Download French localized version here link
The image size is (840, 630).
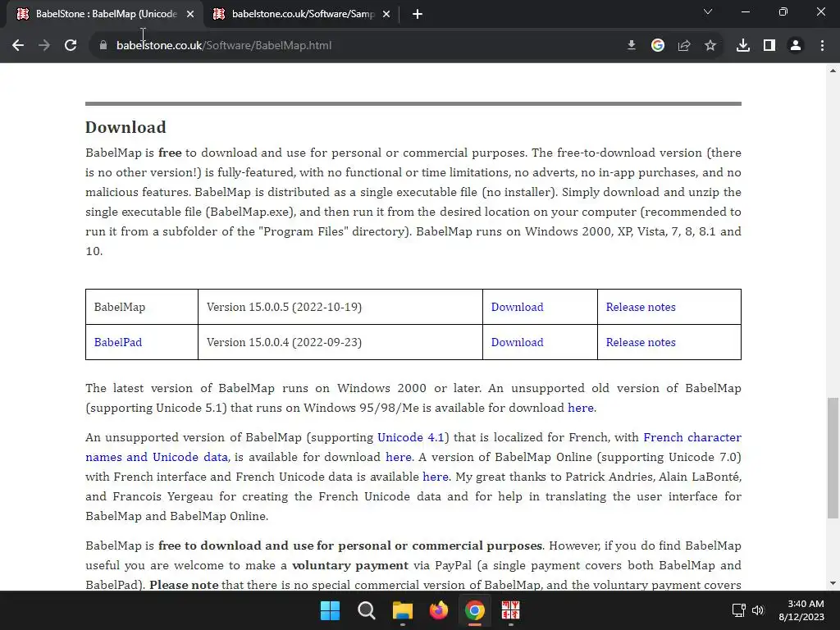[398, 457]
